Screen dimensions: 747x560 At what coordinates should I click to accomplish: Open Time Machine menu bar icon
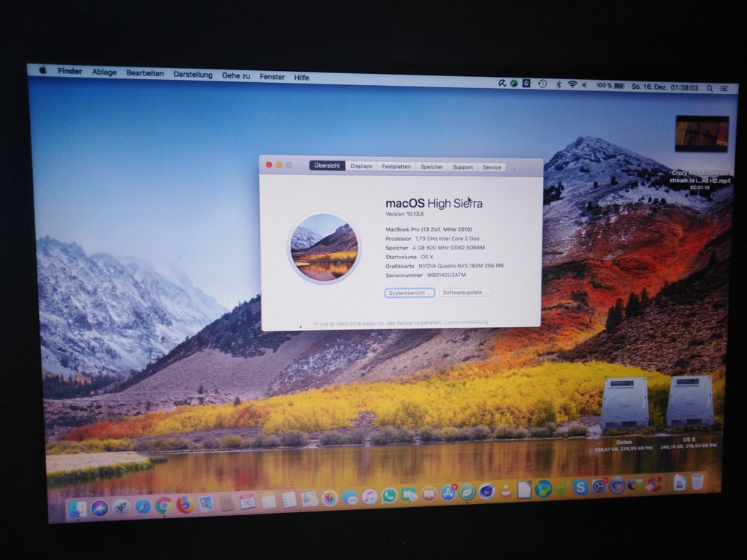pos(542,84)
